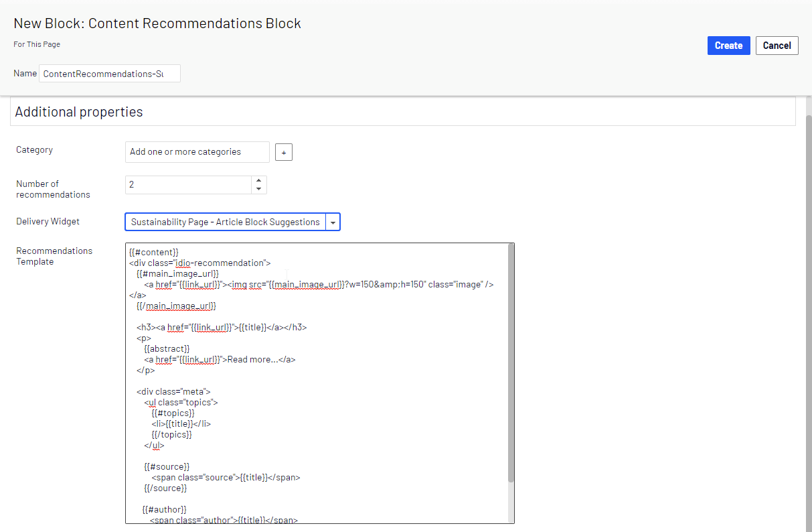Image resolution: width=812 pixels, height=532 pixels.
Task: Click the {{#content}} line in template editor
Action: click(x=154, y=252)
